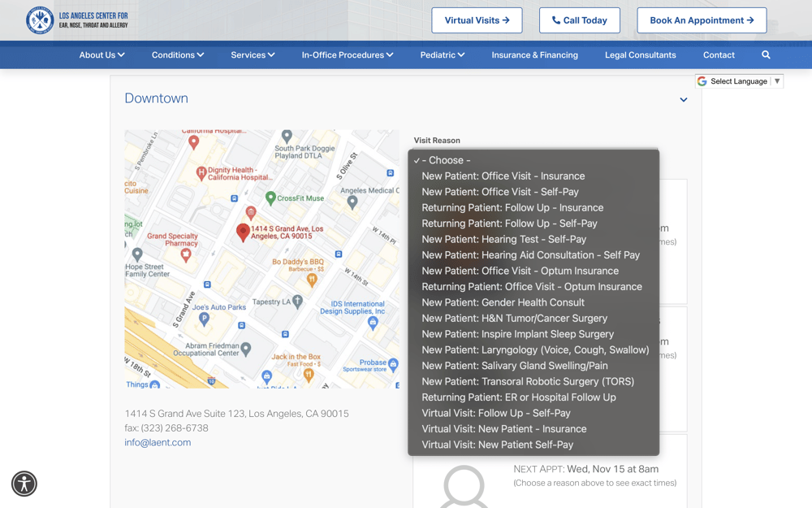Click the doctor avatar placeholder image
This screenshot has height=508, width=812.
(x=464, y=486)
